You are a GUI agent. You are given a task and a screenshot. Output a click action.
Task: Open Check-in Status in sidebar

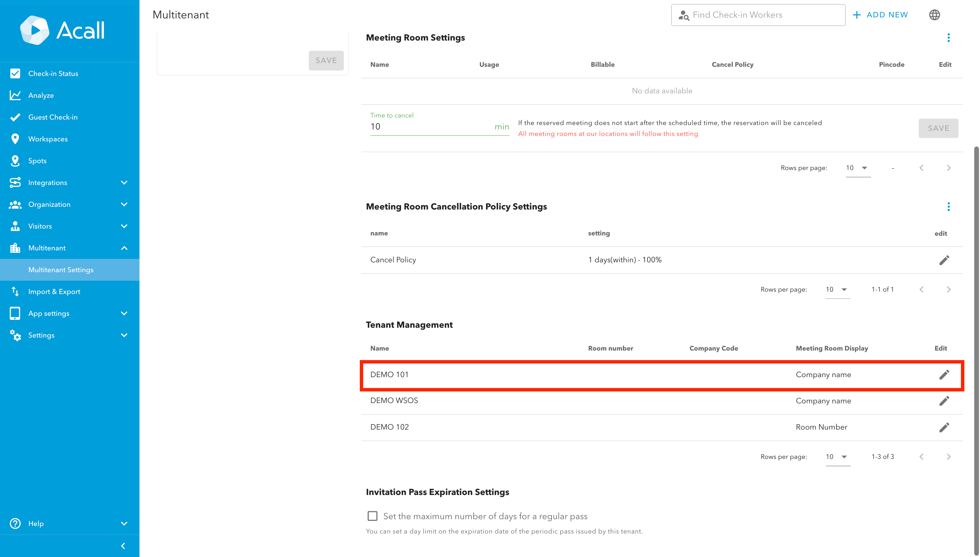[53, 74]
